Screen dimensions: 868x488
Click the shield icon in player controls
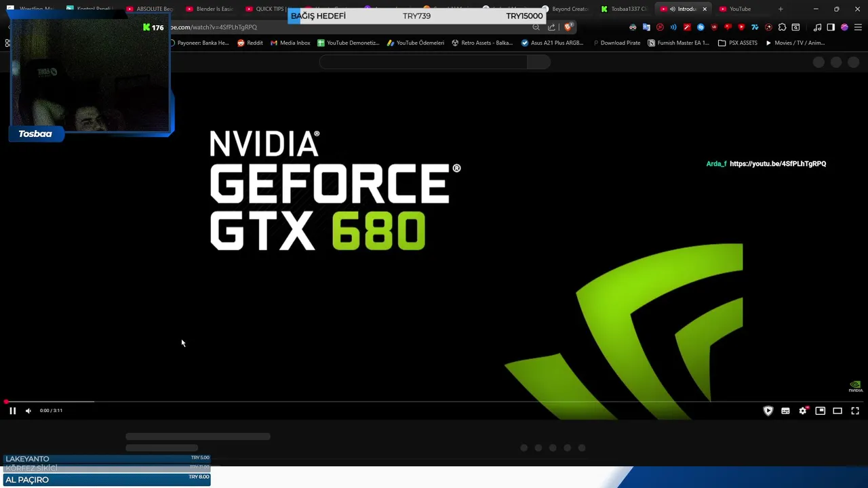(768, 411)
